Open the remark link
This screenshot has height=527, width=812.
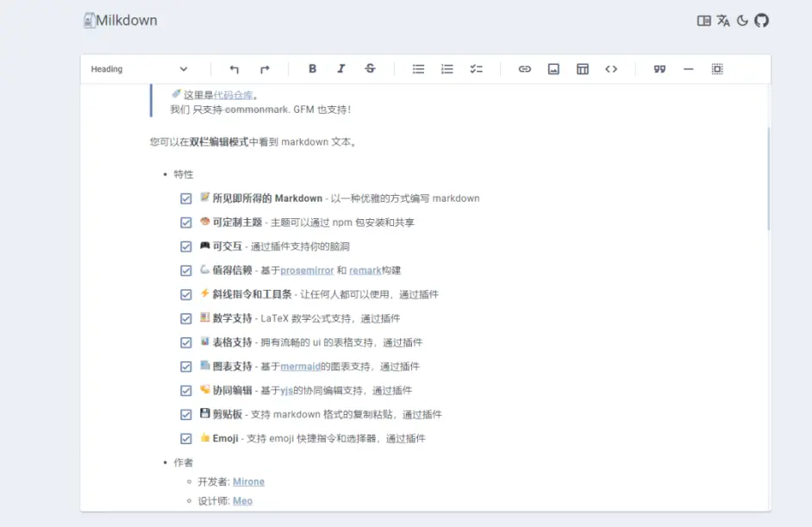(x=365, y=271)
